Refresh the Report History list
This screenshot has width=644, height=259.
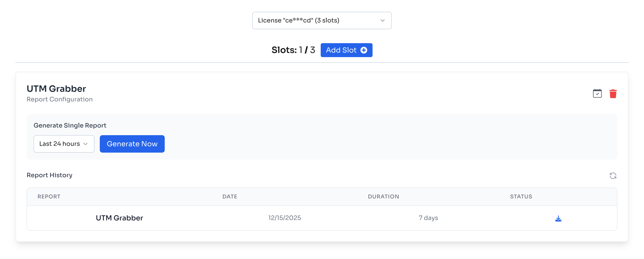tap(613, 176)
